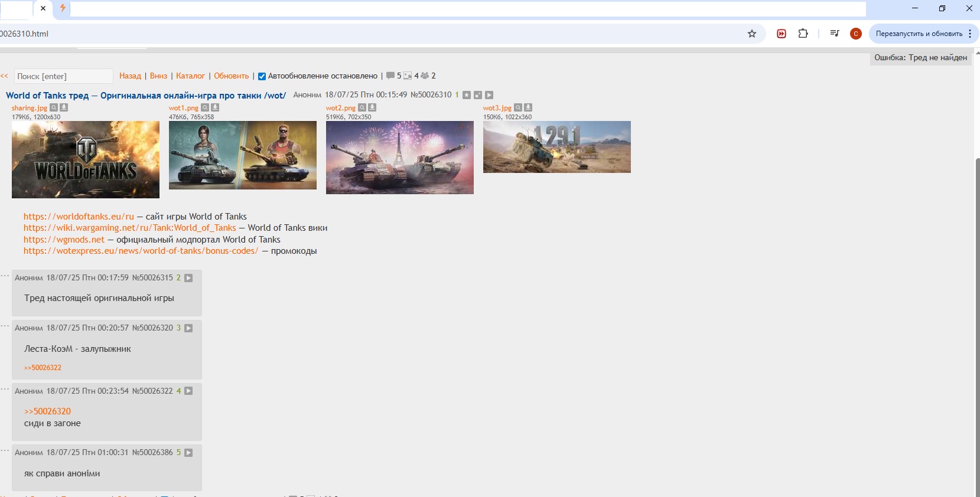980x497 pixels.
Task: Follow the quote link >>50026320
Action: pyautogui.click(x=47, y=411)
